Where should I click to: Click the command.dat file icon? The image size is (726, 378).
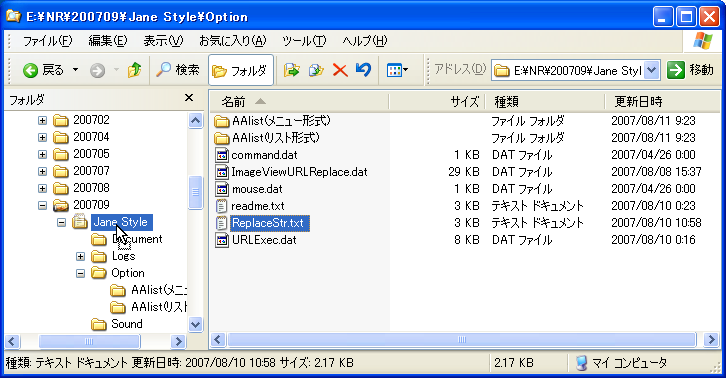point(222,155)
